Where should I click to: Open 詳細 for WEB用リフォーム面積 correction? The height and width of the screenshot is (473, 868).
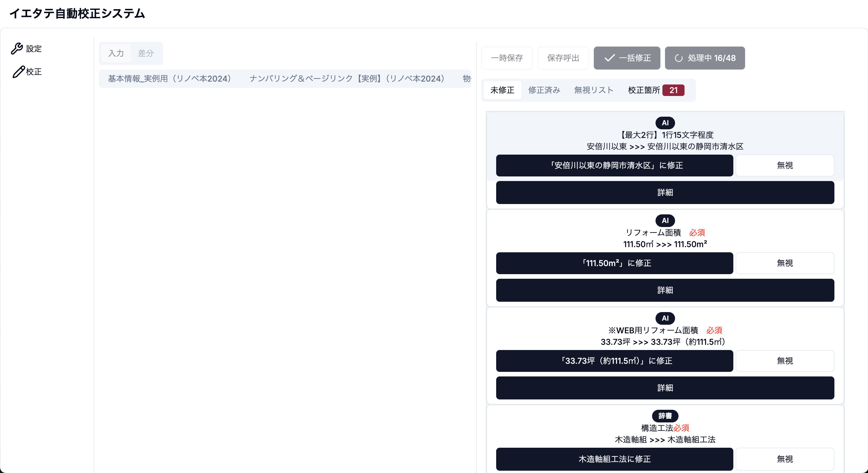coord(665,388)
